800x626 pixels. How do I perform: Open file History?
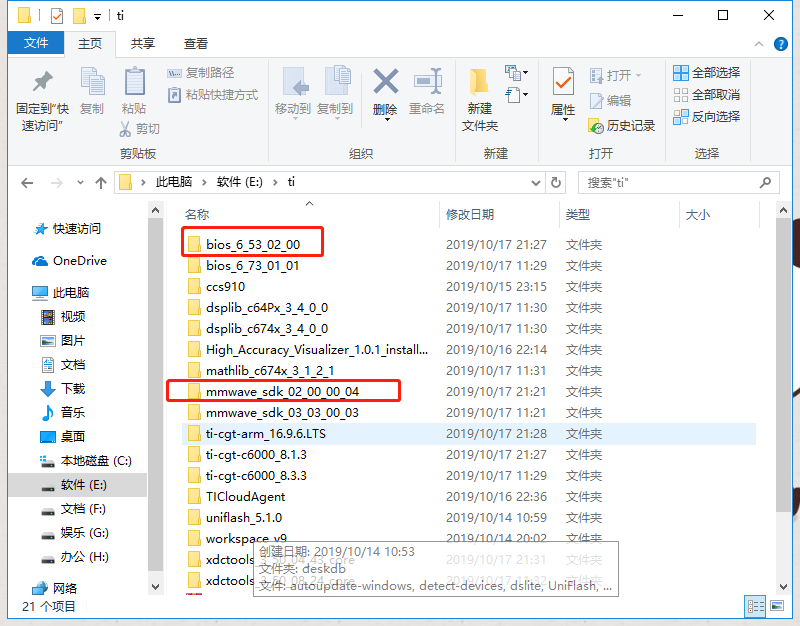621,126
